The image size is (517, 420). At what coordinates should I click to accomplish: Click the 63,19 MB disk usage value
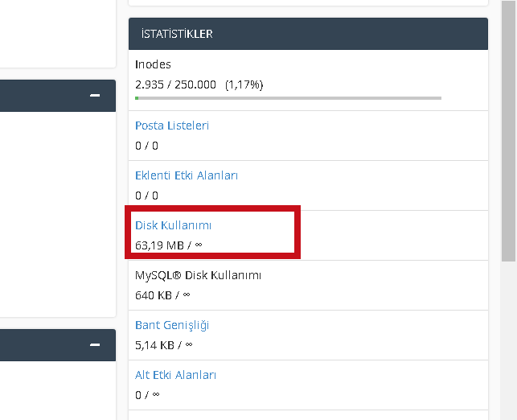tap(159, 245)
